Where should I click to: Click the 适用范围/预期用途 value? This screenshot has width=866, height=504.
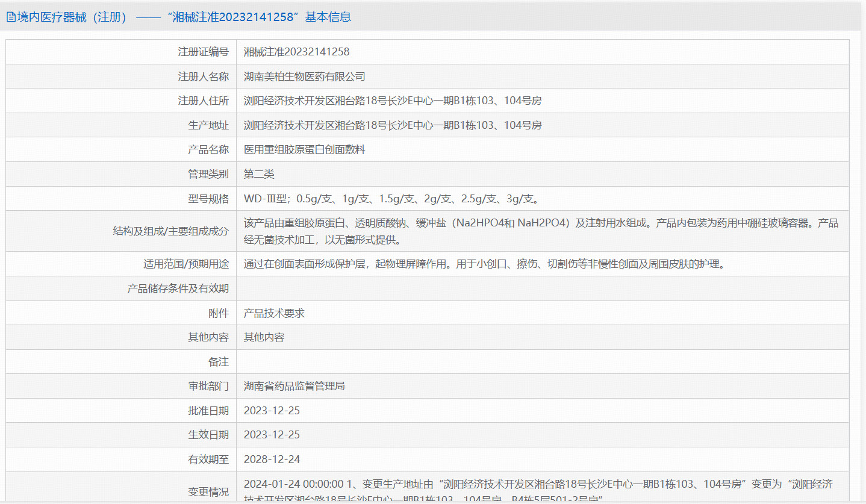point(422,264)
